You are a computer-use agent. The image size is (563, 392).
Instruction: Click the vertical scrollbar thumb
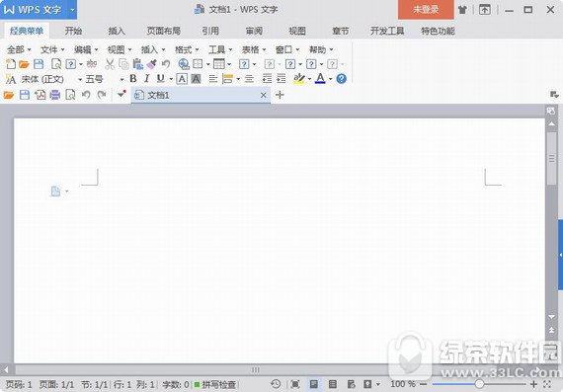tap(551, 158)
